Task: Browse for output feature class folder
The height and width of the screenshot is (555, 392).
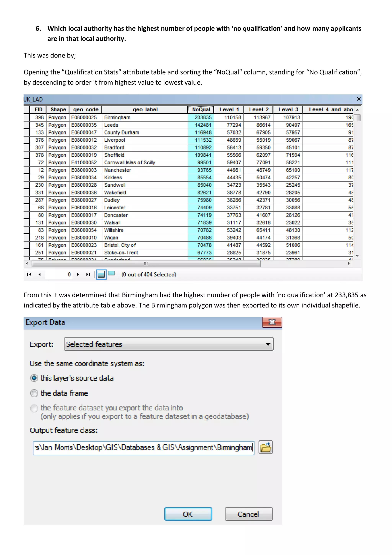Action: pyautogui.click(x=266, y=447)
